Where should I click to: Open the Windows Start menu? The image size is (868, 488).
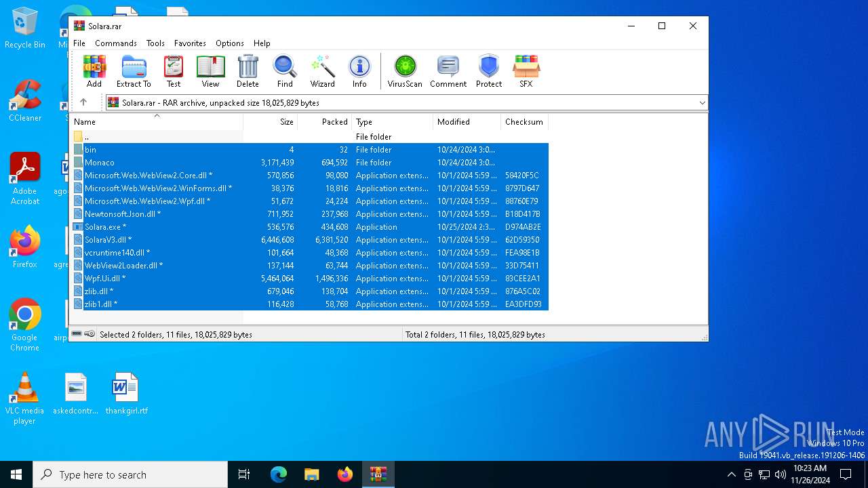click(x=16, y=474)
